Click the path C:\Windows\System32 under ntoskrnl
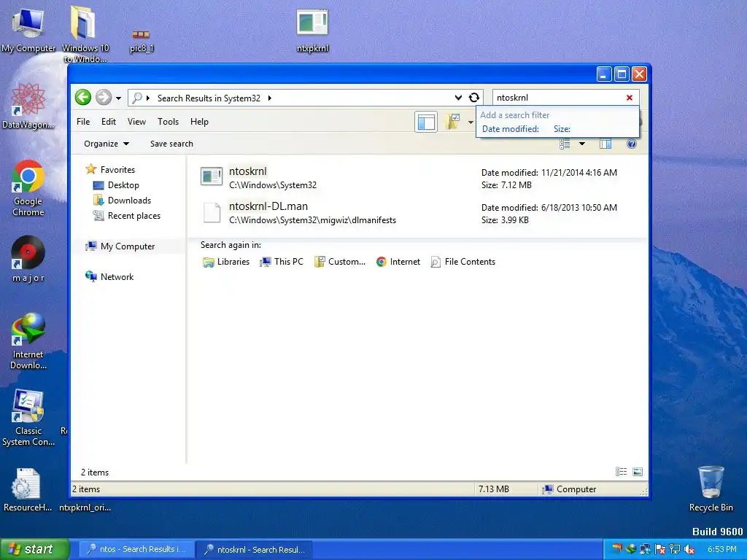Viewport: 747px width, 560px height. 273,185
